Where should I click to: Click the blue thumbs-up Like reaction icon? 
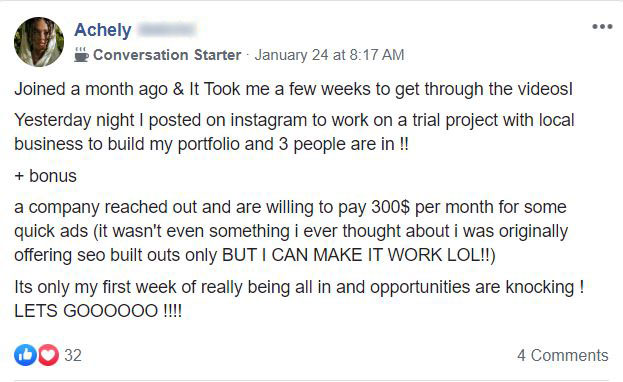[x=25, y=355]
